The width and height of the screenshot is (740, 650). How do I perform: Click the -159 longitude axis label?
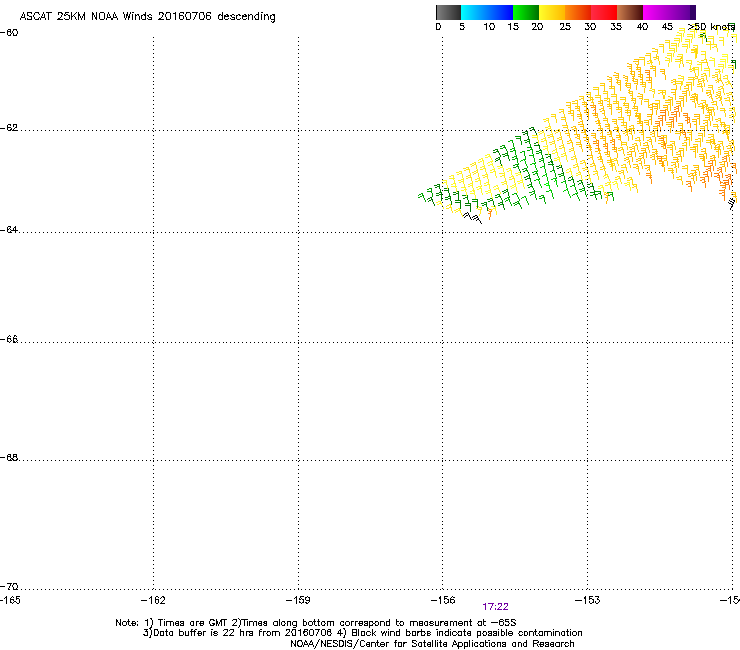click(x=298, y=600)
